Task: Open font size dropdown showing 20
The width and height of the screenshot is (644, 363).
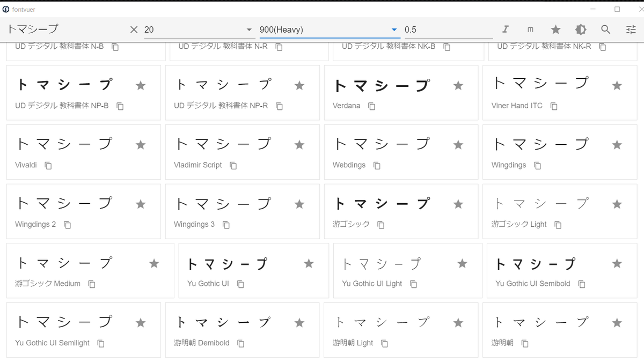Action: pyautogui.click(x=199, y=29)
